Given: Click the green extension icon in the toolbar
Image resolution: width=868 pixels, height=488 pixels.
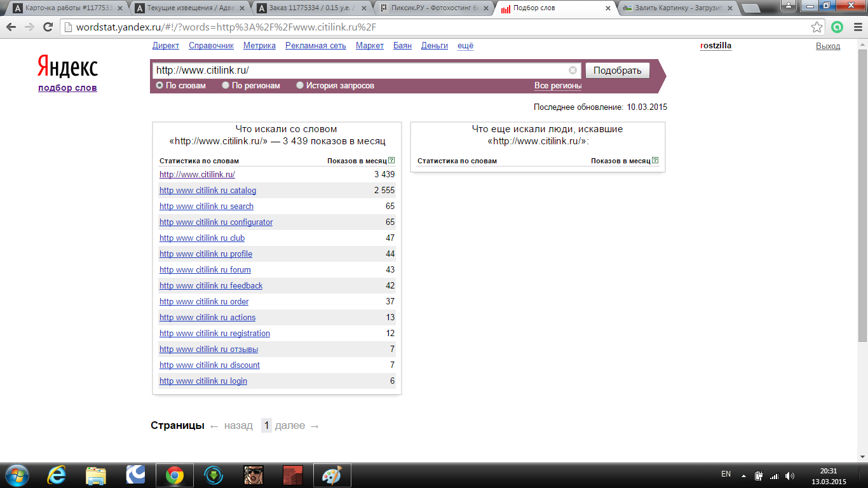Looking at the screenshot, I should pyautogui.click(x=837, y=27).
